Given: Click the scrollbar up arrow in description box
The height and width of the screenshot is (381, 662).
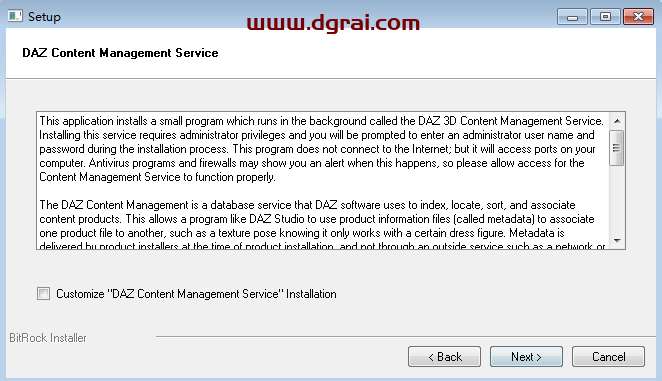Looking at the screenshot, I should tap(617, 121).
